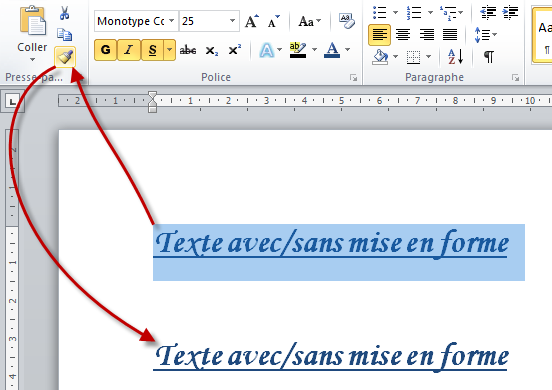Open bullet list style dropdown
The height and width of the screenshot is (390, 552).
(x=395, y=12)
